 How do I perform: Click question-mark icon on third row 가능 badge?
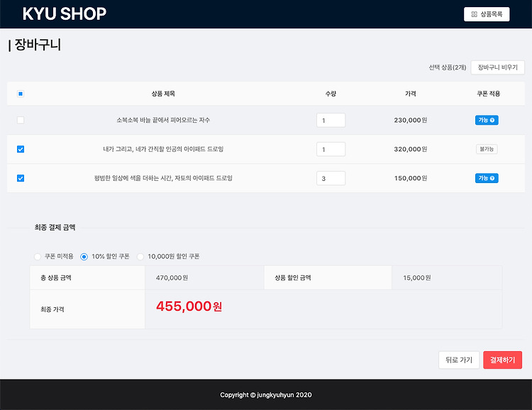coord(492,178)
